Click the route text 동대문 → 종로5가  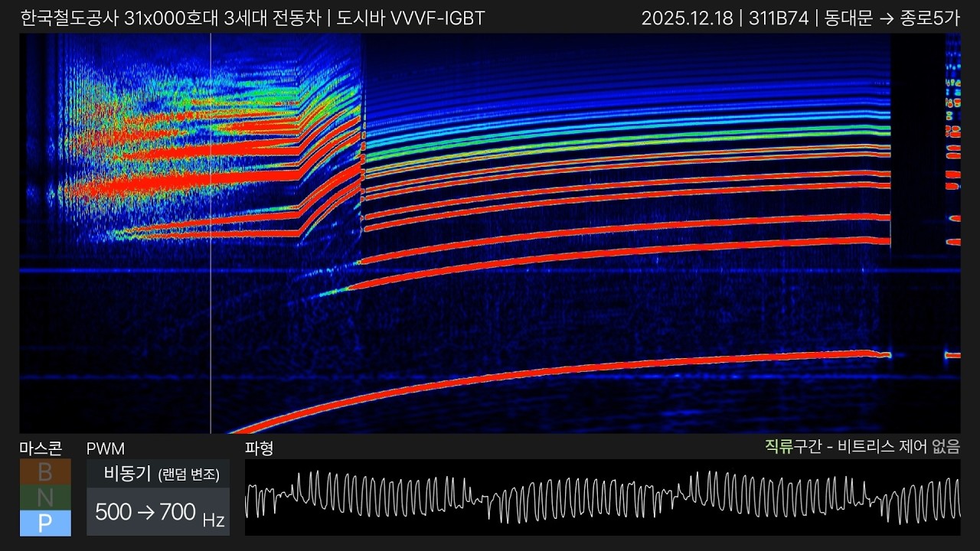coord(892,18)
